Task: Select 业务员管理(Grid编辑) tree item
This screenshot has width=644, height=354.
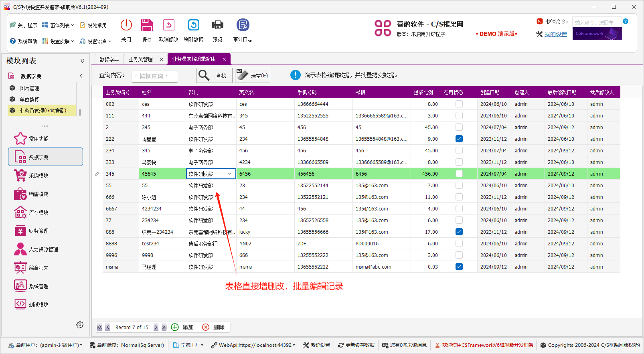Action: pyautogui.click(x=43, y=110)
